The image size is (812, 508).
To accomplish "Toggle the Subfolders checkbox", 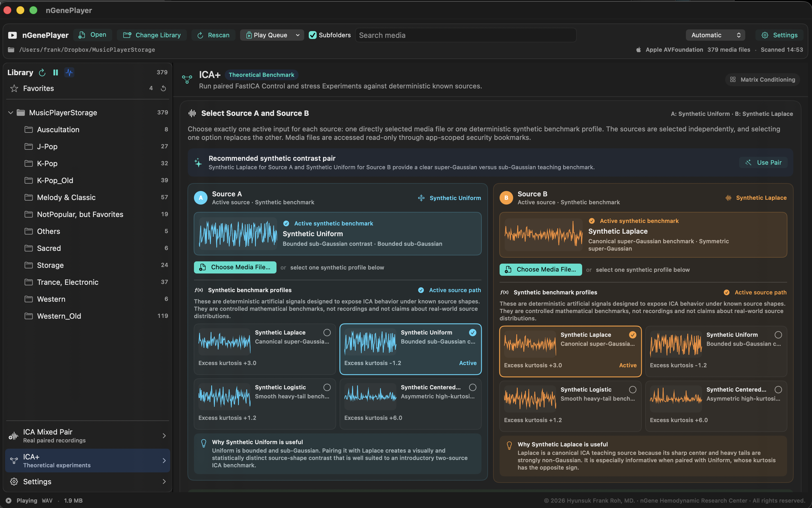I will 313,35.
